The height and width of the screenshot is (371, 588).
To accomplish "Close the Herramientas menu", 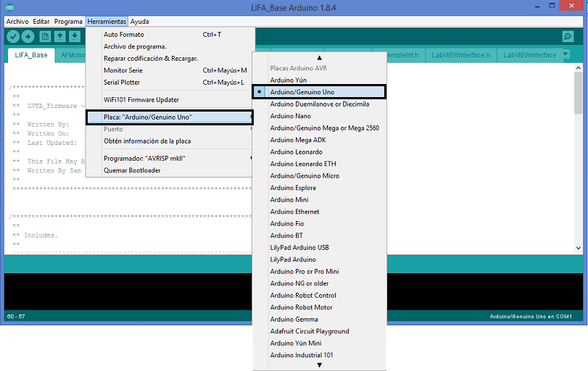I will pyautogui.click(x=107, y=21).
